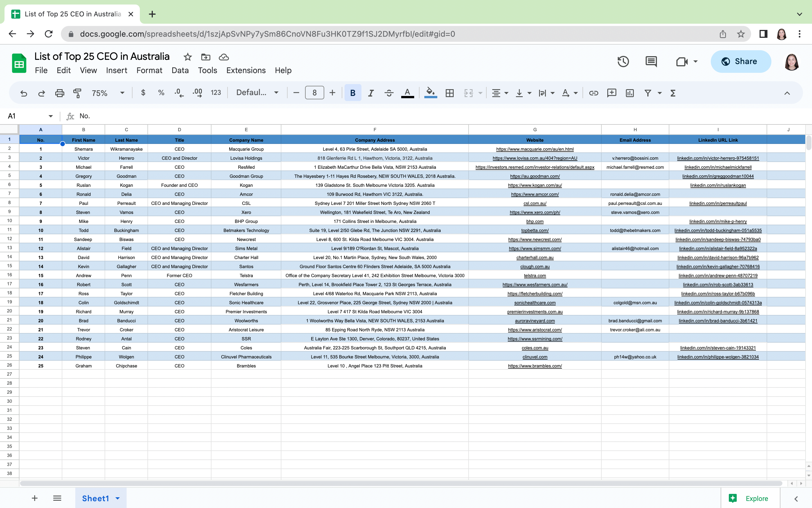Screen dimensions: 812x508
Task: Click the Undo icon in toolbar
Action: tap(23, 93)
